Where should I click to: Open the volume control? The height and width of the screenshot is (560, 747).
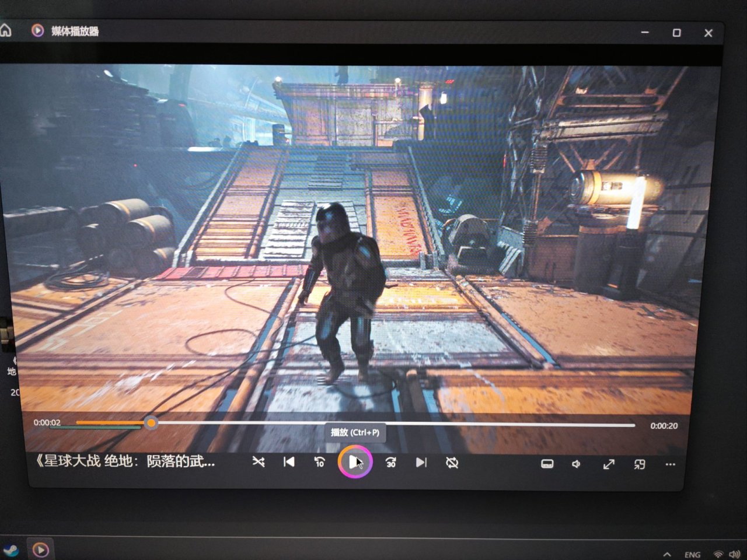pos(577,464)
